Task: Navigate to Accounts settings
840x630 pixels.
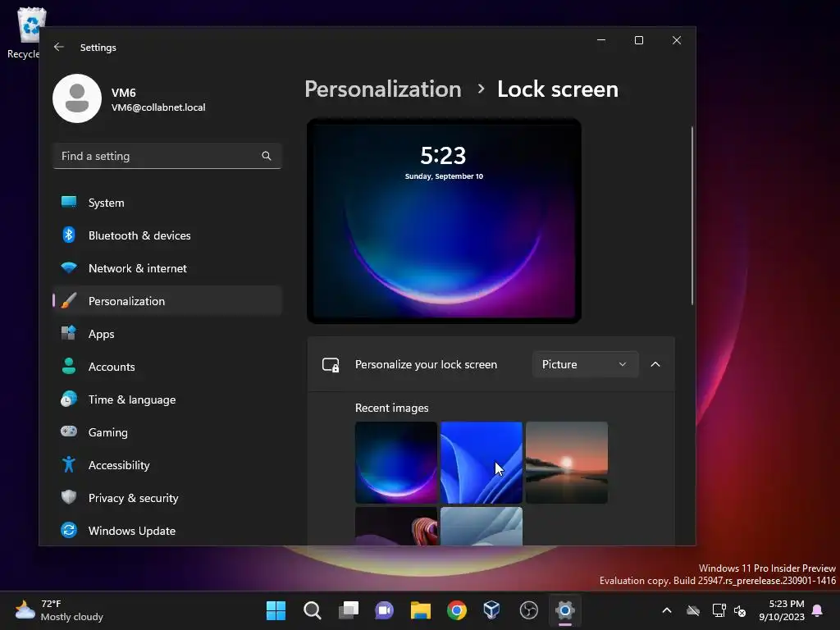Action: [x=167, y=367]
